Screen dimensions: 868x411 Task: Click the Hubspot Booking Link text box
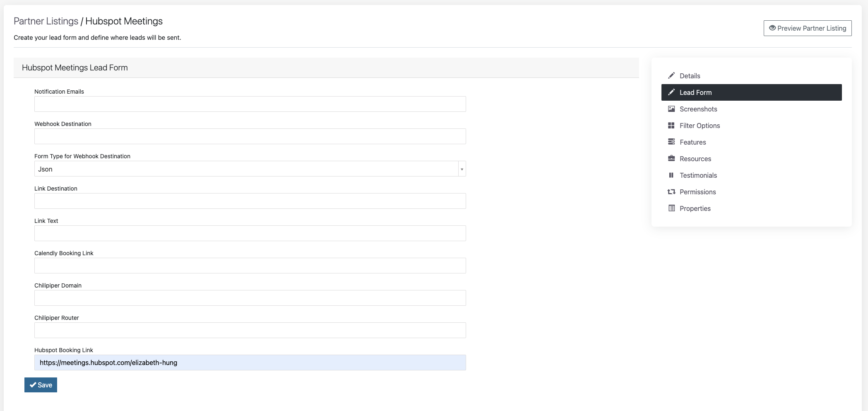(250, 363)
